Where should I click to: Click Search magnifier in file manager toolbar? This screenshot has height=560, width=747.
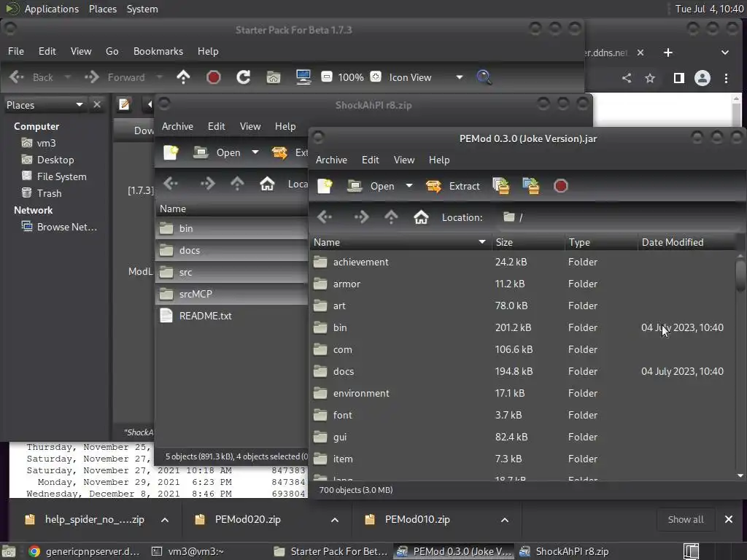tap(484, 77)
